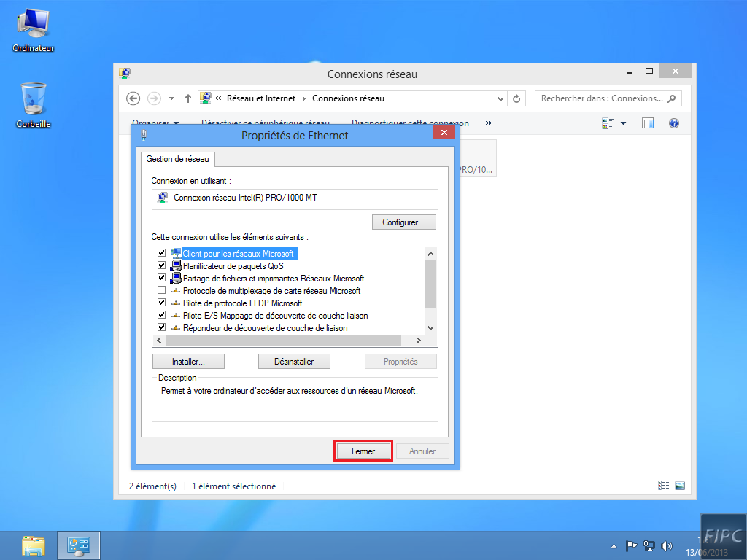Click the vertical scrollbar thumb in components list
747x560 pixels.
pos(430,284)
